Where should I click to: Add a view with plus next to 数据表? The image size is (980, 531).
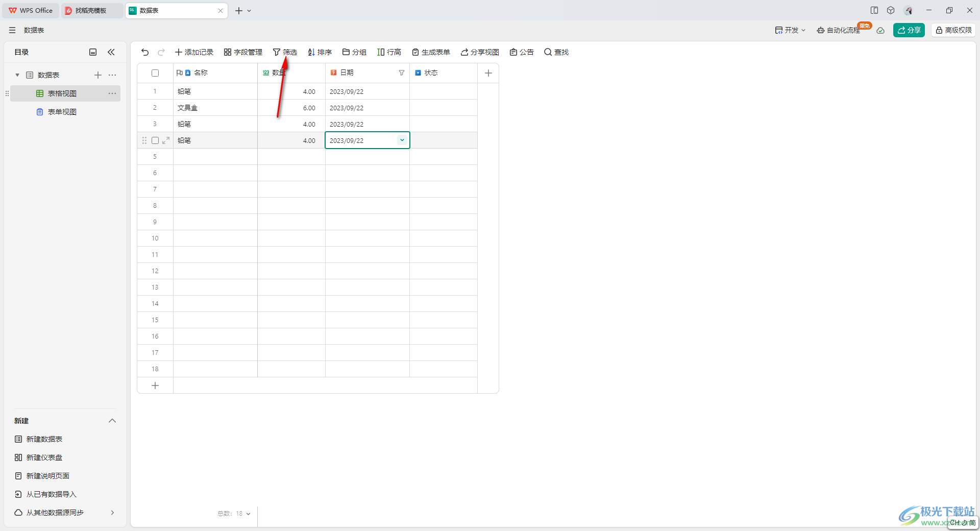(98, 75)
